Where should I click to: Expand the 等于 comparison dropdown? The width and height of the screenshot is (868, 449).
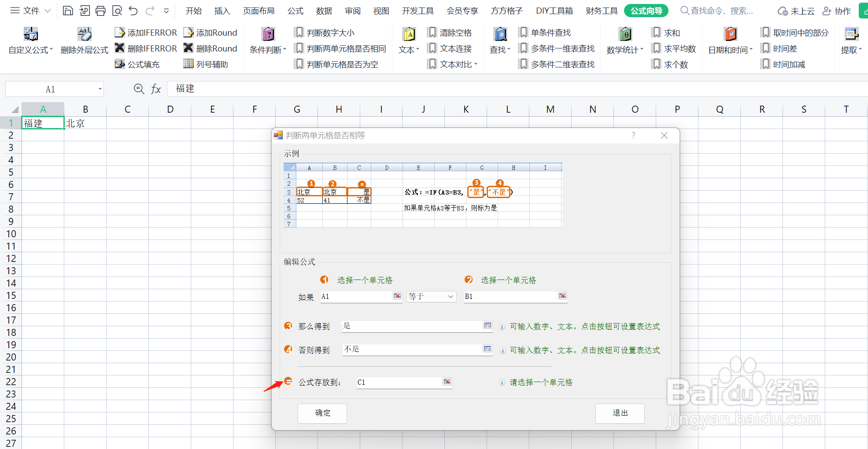coord(451,297)
